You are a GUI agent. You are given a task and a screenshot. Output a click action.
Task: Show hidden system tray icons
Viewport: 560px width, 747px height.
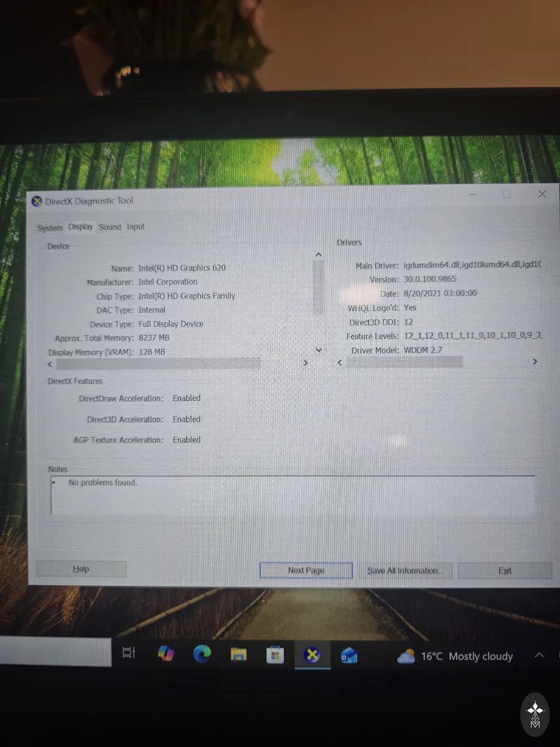(x=539, y=655)
